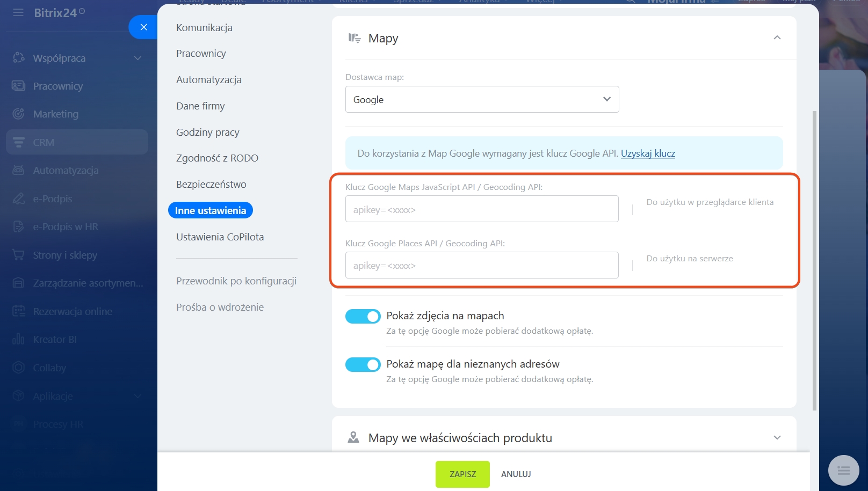Click the CRM sidebar icon

(19, 142)
